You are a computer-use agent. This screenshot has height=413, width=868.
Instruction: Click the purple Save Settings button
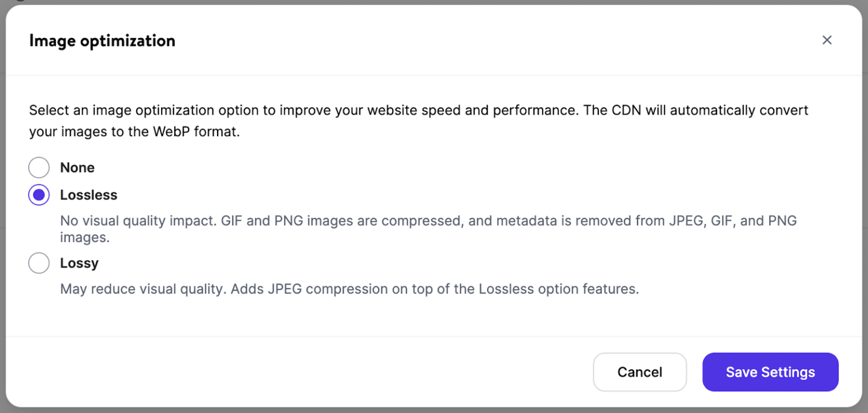[770, 372]
